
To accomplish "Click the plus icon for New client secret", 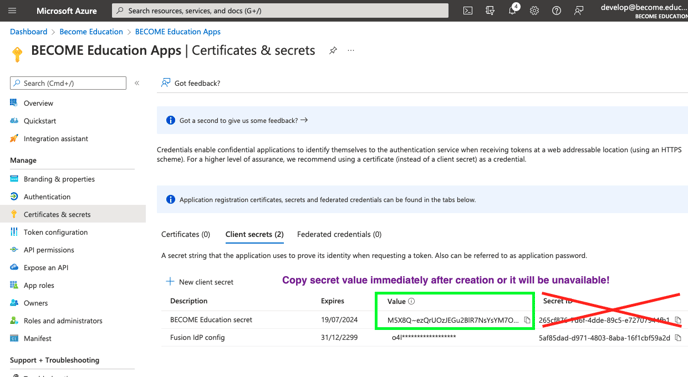I will (170, 281).
